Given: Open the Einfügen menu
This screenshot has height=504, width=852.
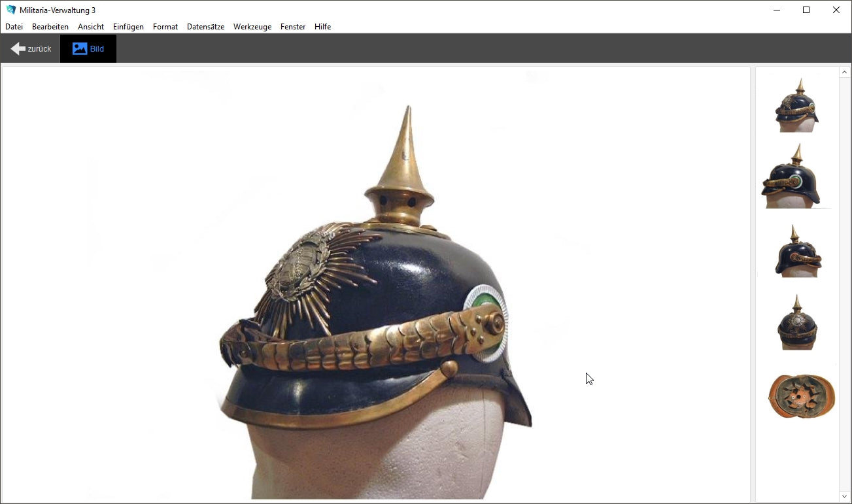Looking at the screenshot, I should (x=128, y=27).
